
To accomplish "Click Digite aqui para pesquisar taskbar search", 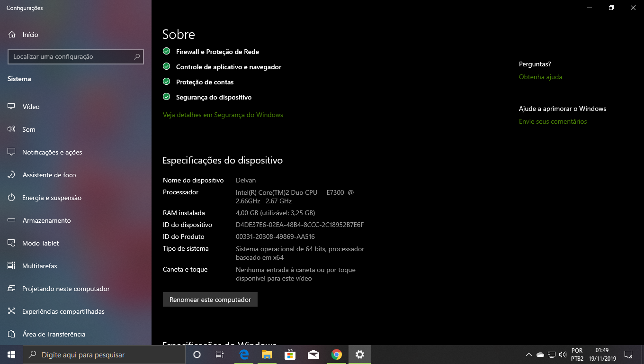I will (x=104, y=355).
